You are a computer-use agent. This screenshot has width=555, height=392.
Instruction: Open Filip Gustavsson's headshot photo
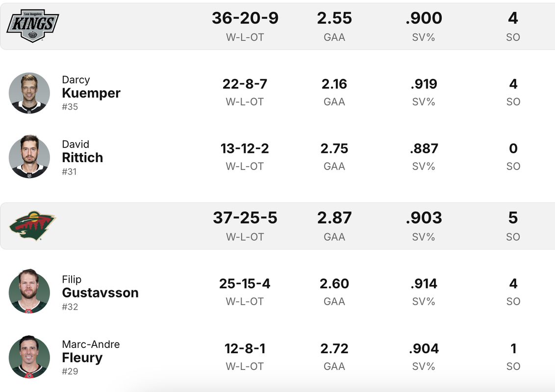tap(29, 292)
